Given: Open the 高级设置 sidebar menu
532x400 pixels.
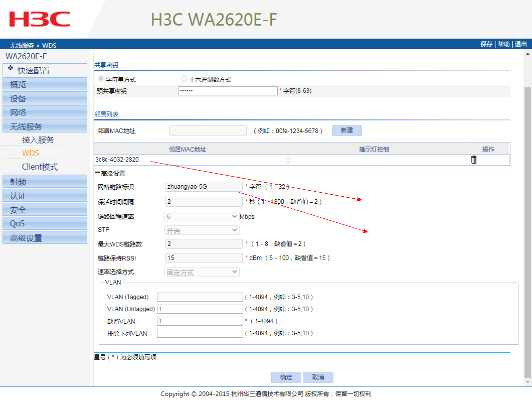Looking at the screenshot, I should (x=45, y=238).
